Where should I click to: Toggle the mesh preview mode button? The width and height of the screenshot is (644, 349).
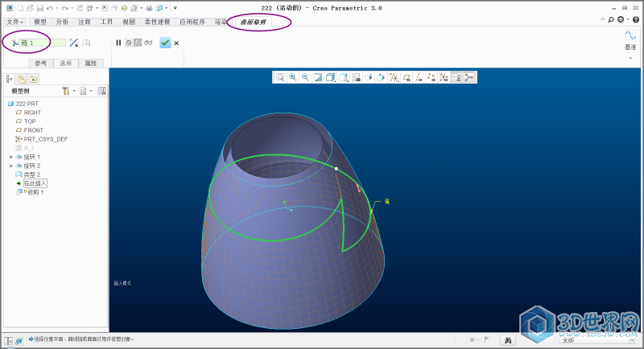click(x=138, y=43)
